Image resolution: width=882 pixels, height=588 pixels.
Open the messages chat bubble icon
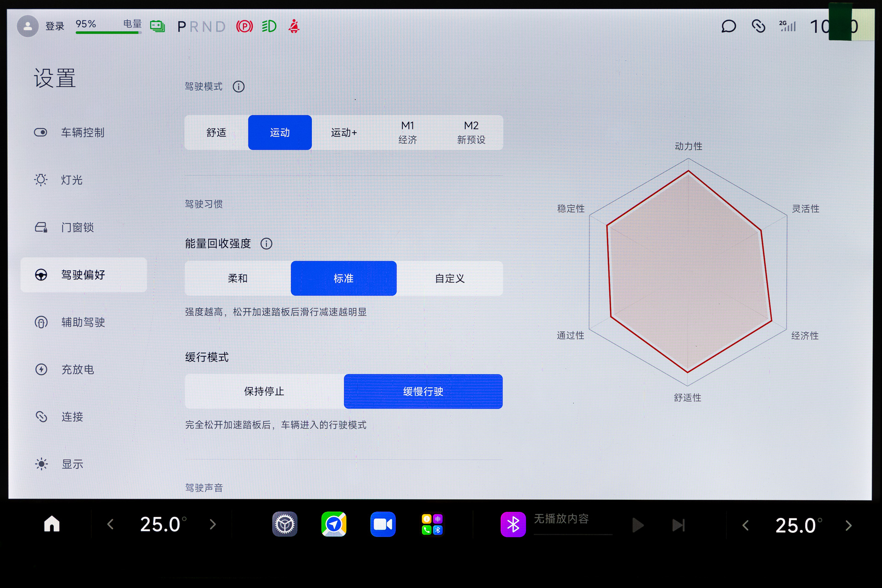728,26
